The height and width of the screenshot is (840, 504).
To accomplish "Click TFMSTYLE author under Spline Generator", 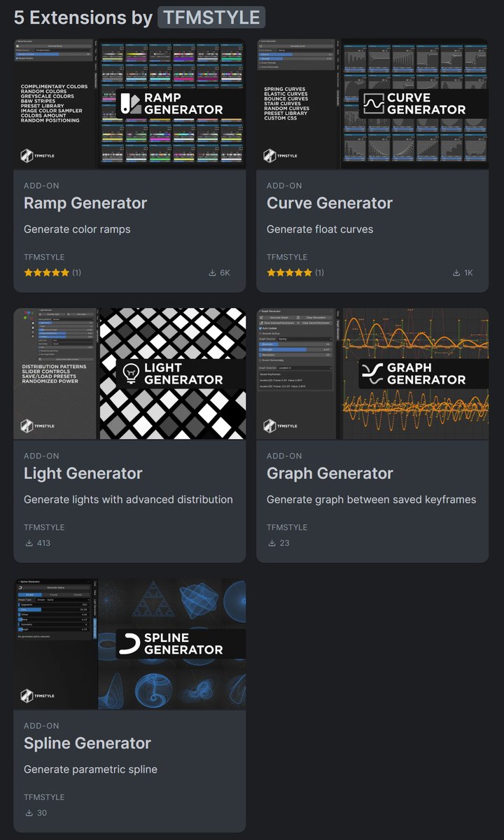I will [x=44, y=797].
